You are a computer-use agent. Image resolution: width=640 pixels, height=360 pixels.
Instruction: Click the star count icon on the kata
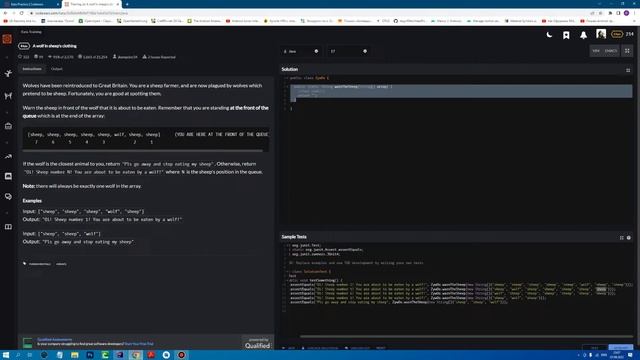click(x=20, y=57)
